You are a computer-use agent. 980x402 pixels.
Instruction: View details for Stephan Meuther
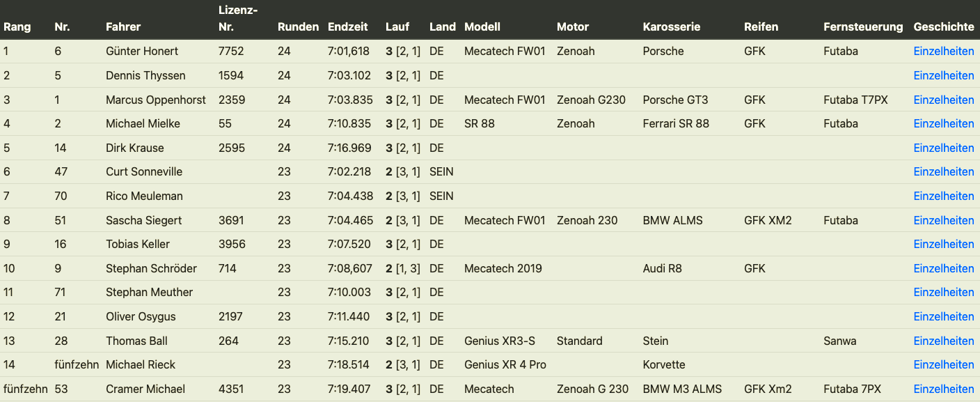coord(943,292)
